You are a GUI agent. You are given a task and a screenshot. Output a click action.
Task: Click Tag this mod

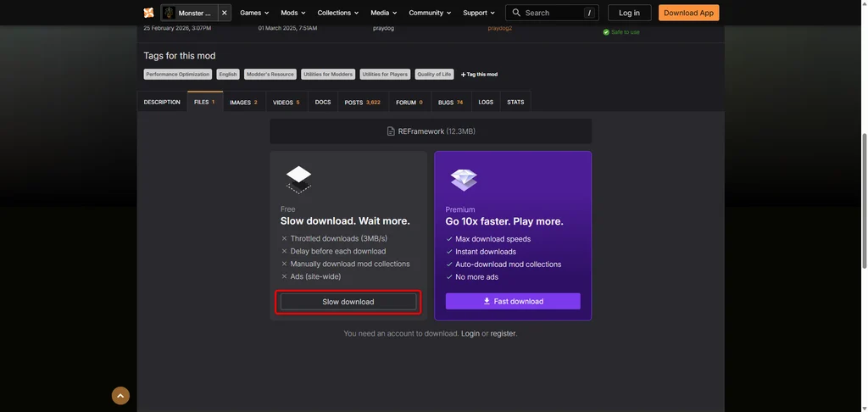pyautogui.click(x=479, y=75)
